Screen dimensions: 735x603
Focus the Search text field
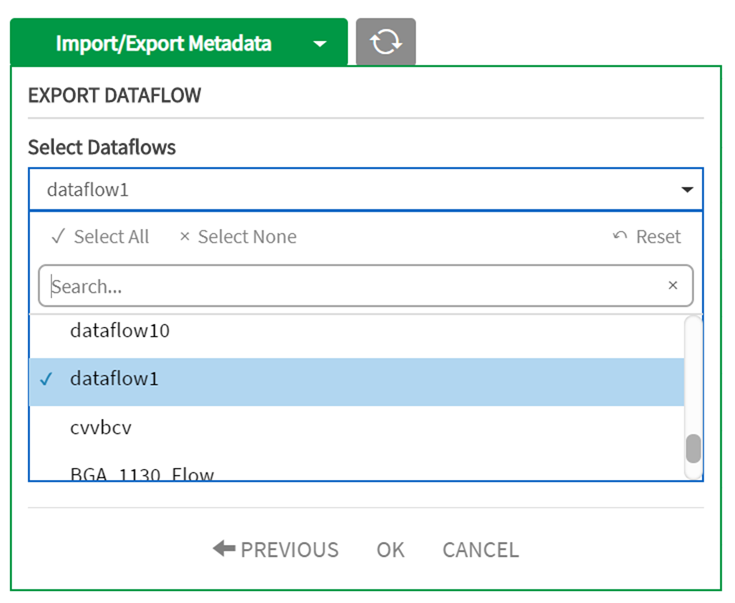350,286
